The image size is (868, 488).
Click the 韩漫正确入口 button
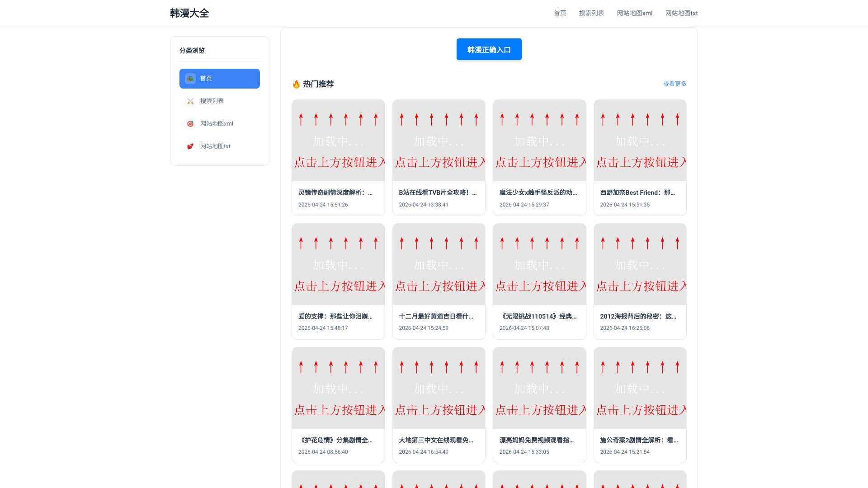(489, 49)
